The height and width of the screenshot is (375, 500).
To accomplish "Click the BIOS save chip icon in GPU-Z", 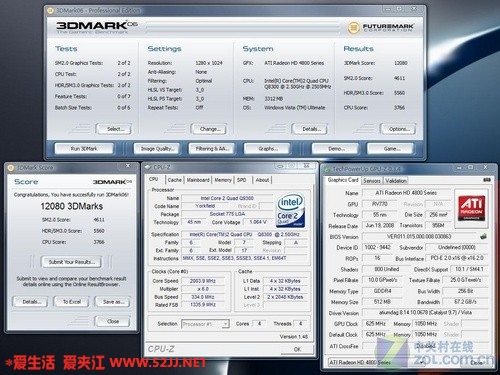I will tap(483, 237).
